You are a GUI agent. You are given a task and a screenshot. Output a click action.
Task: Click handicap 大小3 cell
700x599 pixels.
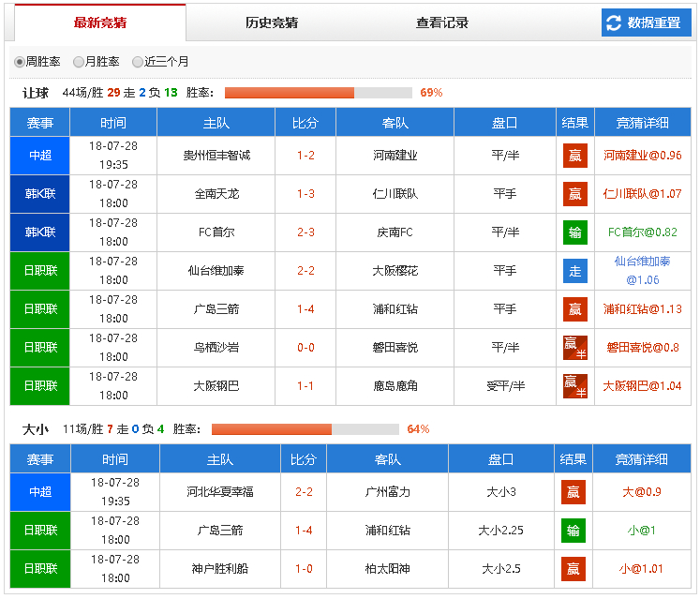(x=501, y=492)
